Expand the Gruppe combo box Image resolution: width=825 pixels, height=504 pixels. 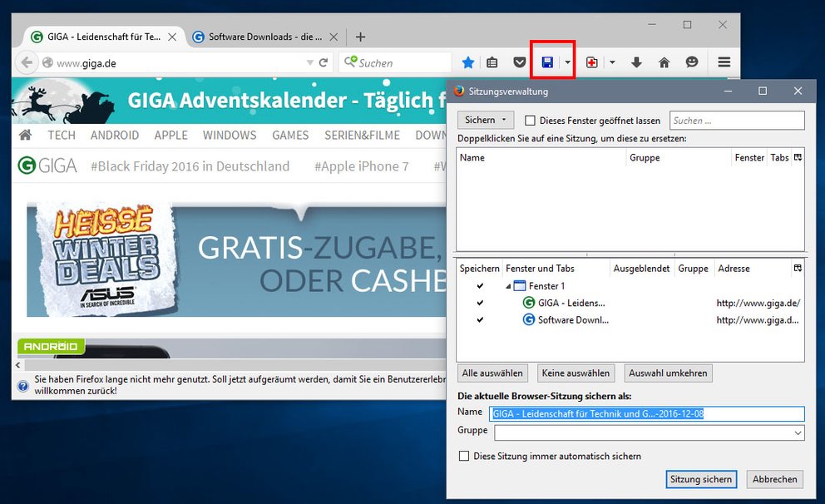(x=798, y=433)
